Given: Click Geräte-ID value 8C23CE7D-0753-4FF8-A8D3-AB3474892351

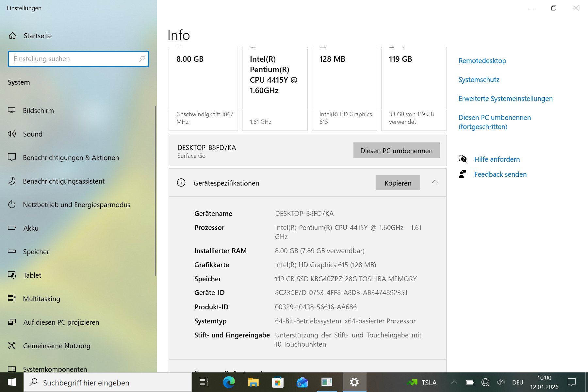Looking at the screenshot, I should [x=341, y=293].
